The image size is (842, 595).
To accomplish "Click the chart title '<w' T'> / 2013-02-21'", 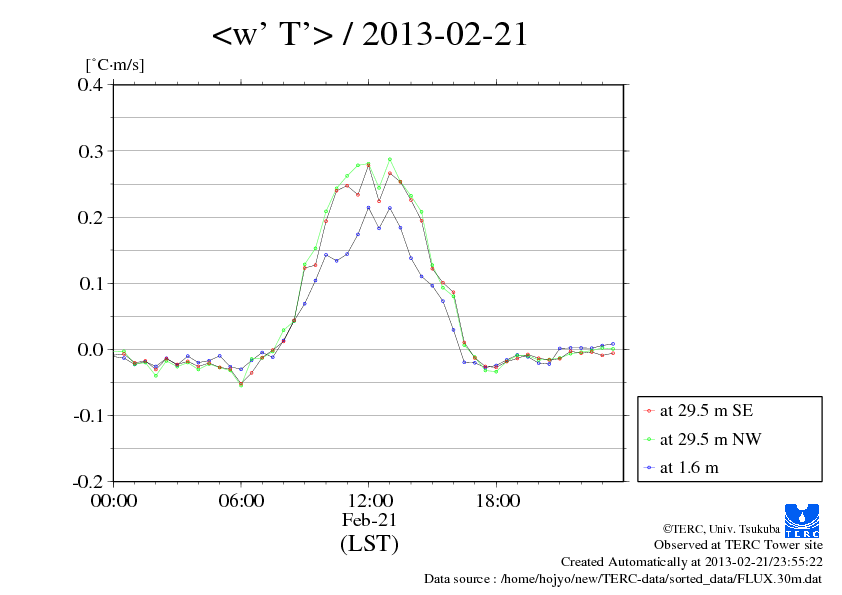I will 370,34.
